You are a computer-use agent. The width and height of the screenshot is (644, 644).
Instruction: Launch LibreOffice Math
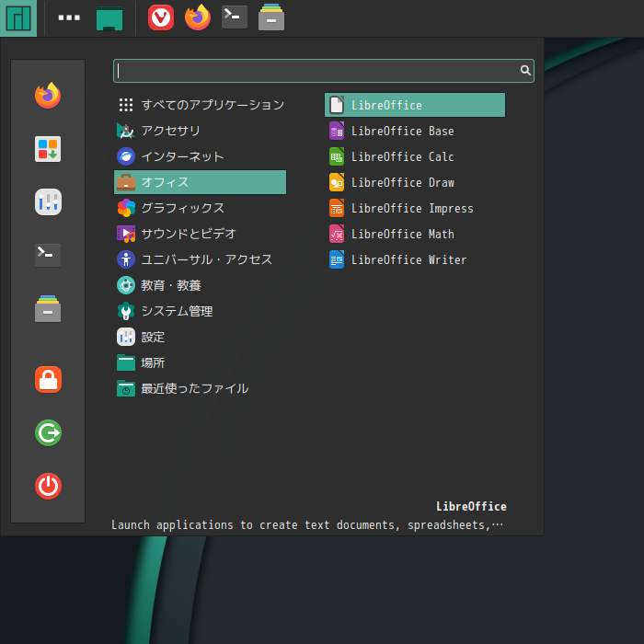[415, 234]
